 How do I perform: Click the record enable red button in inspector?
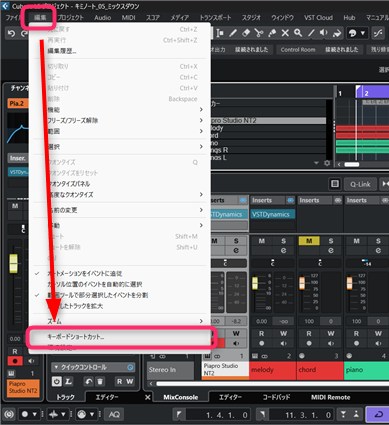pyautogui.click(x=15, y=361)
